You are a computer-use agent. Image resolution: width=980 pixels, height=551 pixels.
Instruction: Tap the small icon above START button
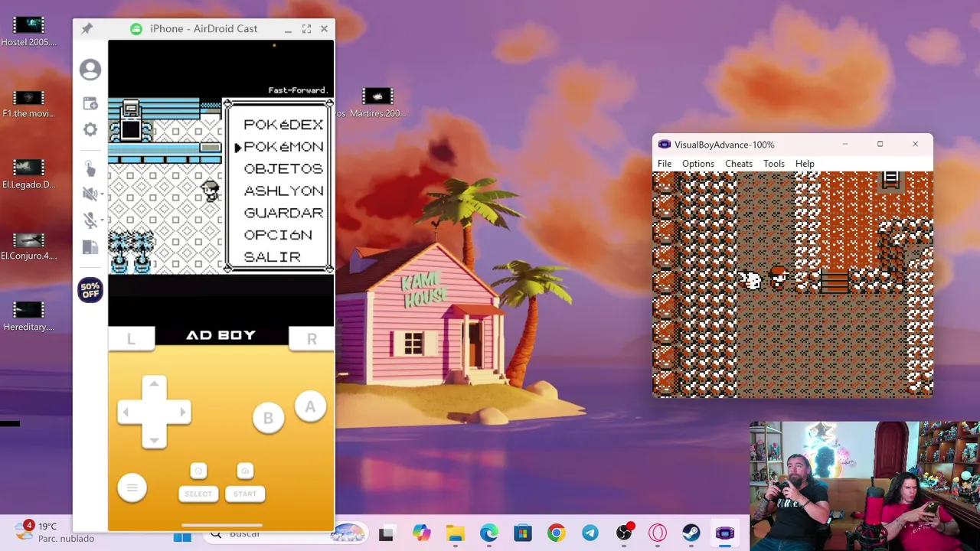(245, 471)
